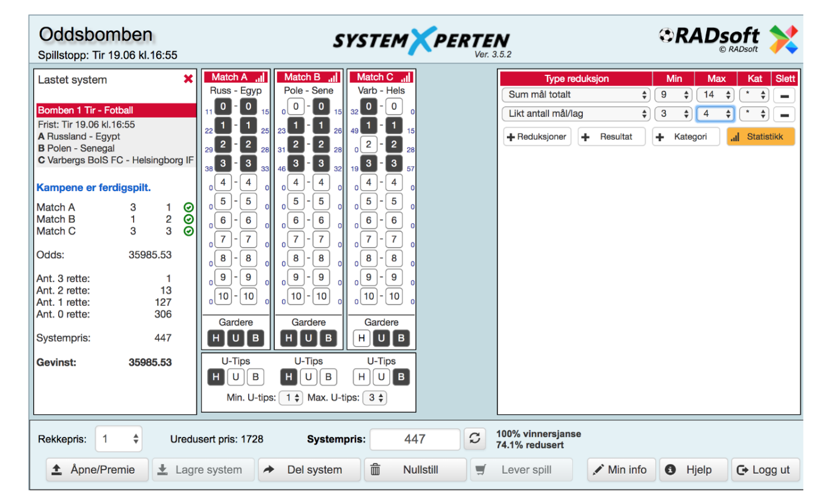Toggle Match B Gardere U button
This screenshot has height=504, width=831.
point(309,338)
